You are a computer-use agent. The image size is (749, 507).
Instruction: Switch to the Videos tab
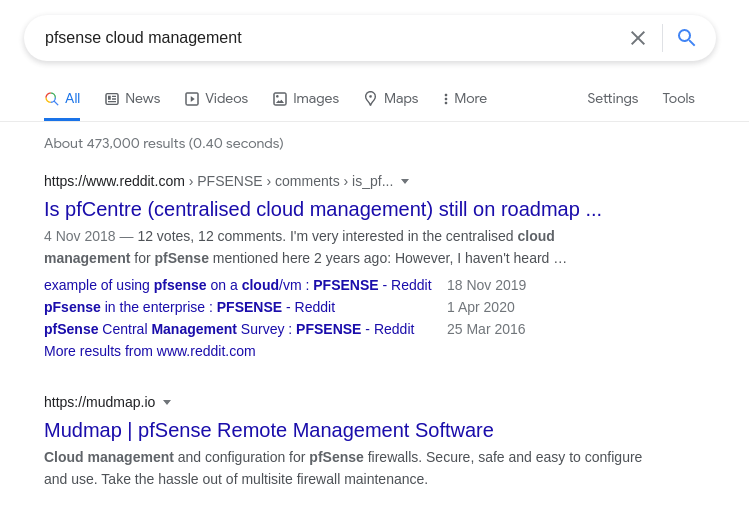tap(216, 98)
